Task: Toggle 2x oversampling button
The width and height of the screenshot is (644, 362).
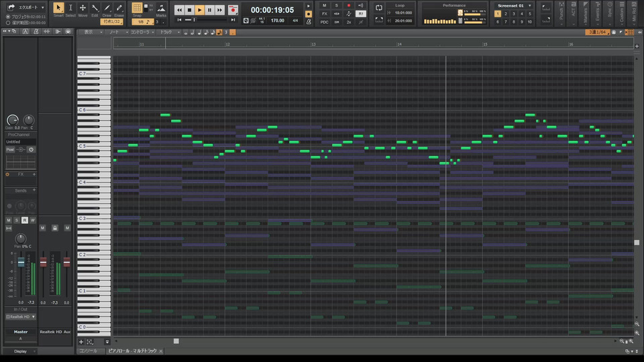Action: coord(349,22)
